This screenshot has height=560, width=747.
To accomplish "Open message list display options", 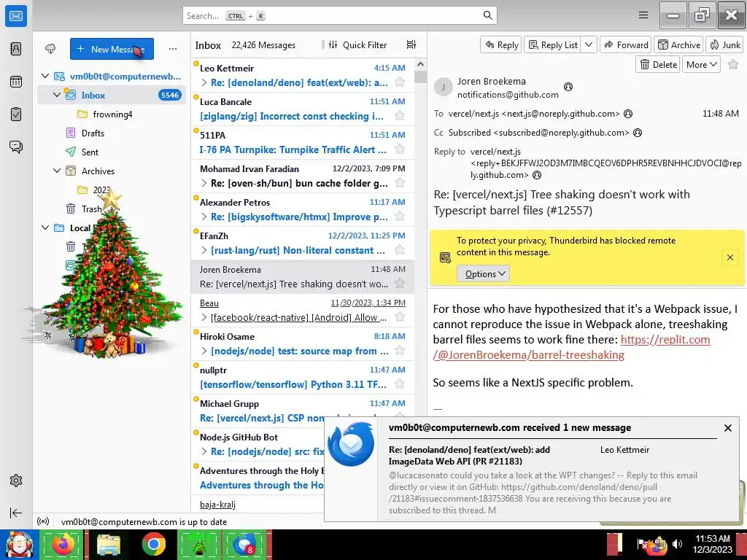I will pyautogui.click(x=411, y=44).
